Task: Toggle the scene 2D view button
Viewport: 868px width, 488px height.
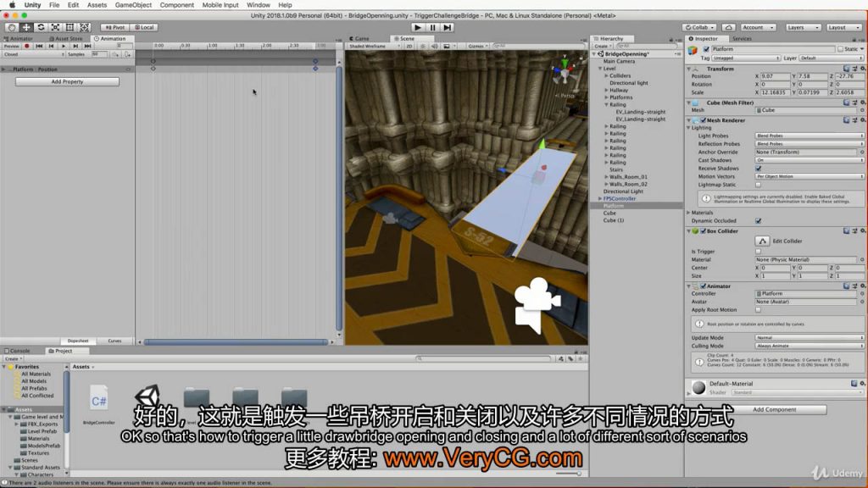Action: click(x=409, y=47)
